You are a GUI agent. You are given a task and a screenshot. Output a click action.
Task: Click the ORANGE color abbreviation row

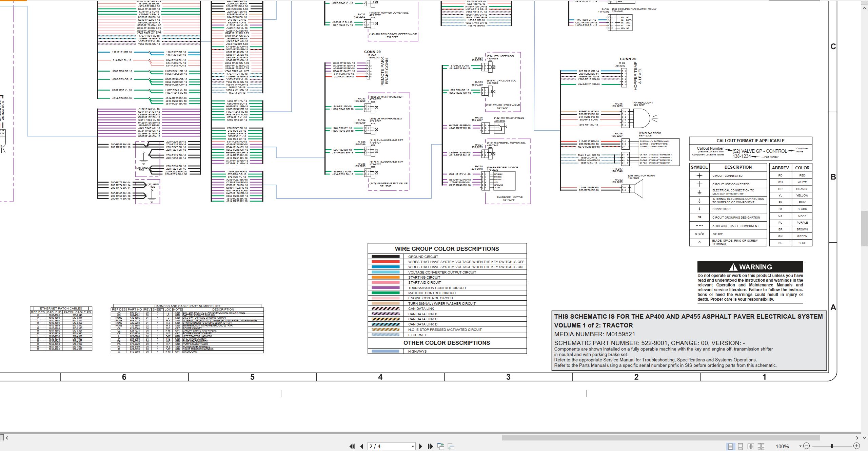(791, 189)
